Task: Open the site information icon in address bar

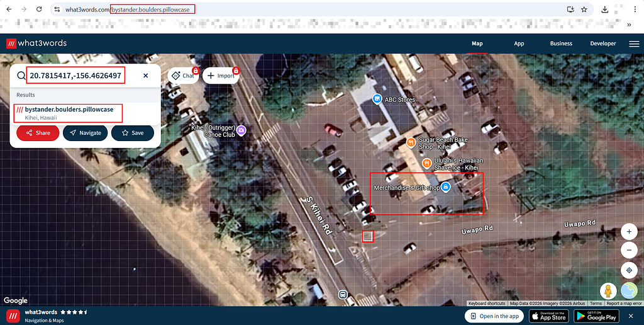Action: (57, 9)
